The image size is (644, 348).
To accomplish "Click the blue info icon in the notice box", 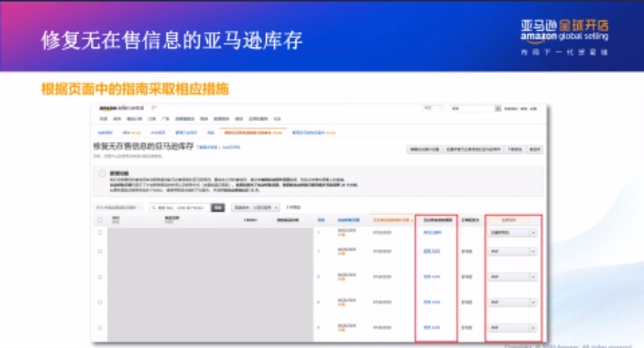I will tap(102, 173).
